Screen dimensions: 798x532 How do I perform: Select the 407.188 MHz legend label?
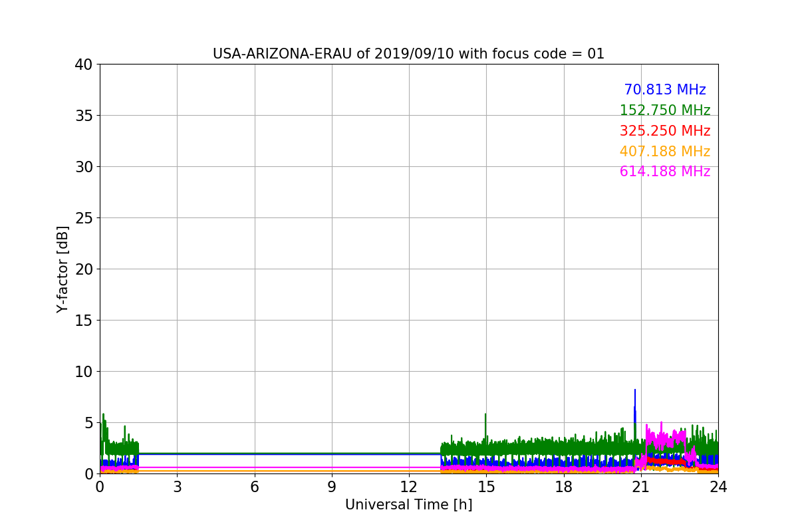[665, 152]
